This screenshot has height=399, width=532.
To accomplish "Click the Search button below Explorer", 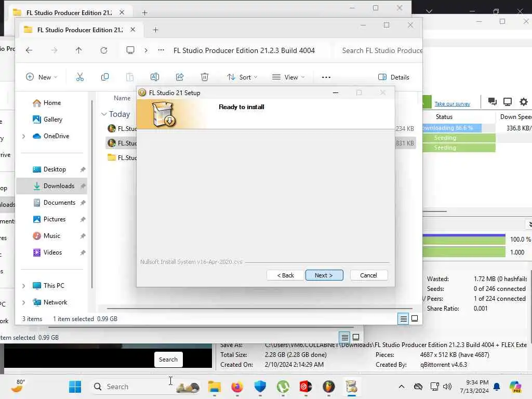I will click(168, 360).
